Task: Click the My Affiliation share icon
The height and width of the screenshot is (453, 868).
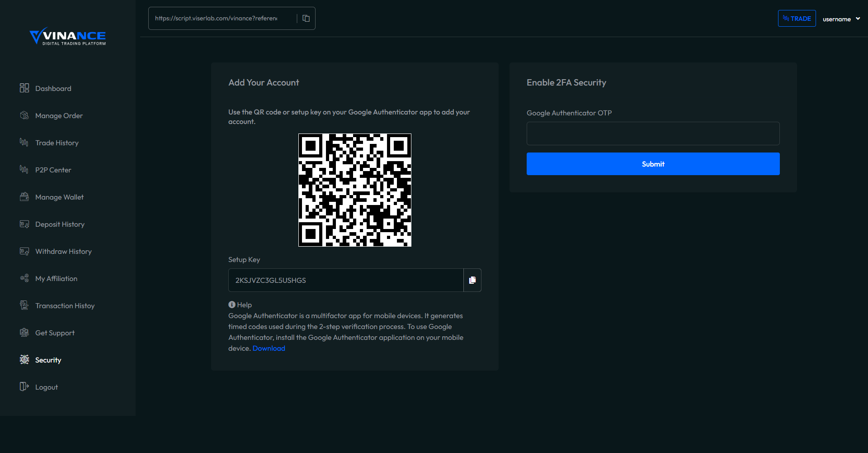Action: coord(24,278)
